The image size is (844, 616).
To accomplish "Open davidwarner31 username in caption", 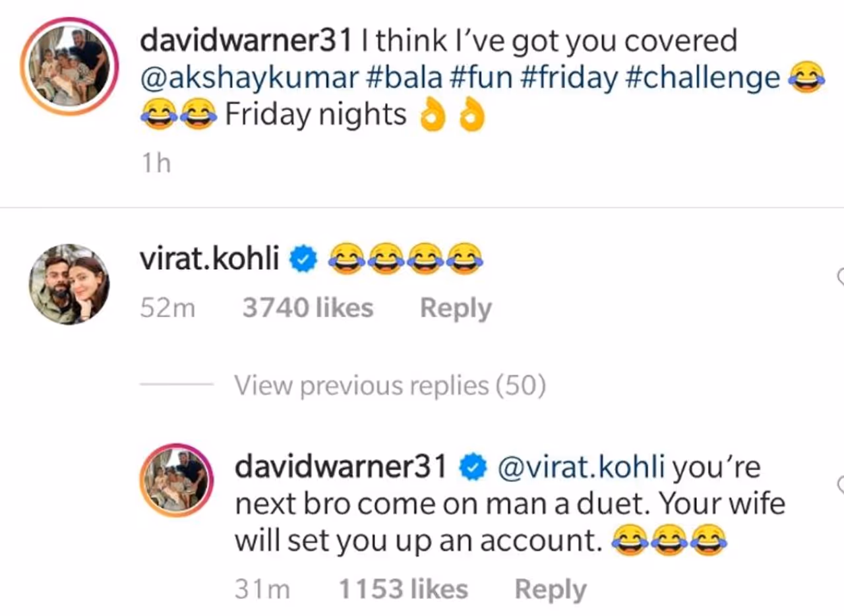I will 246,42.
